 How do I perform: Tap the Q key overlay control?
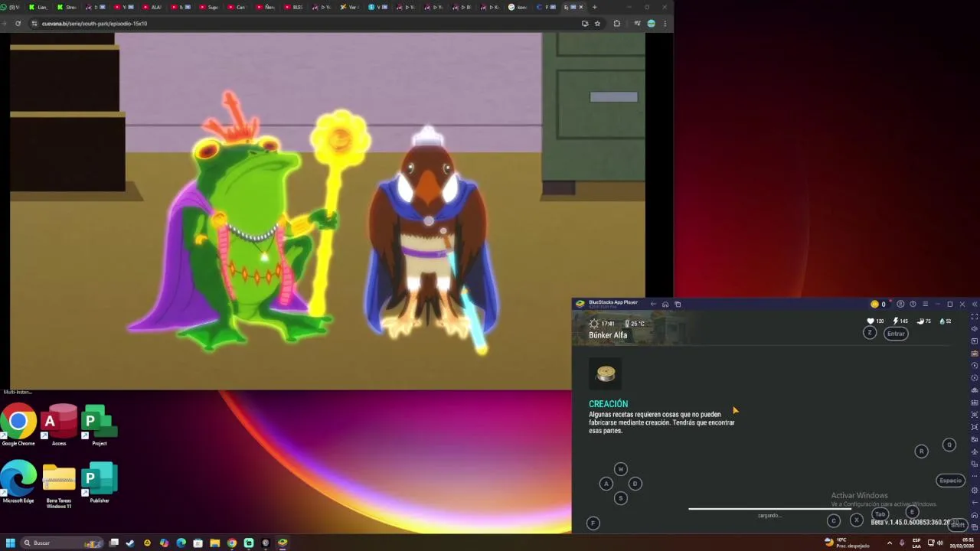pyautogui.click(x=949, y=445)
